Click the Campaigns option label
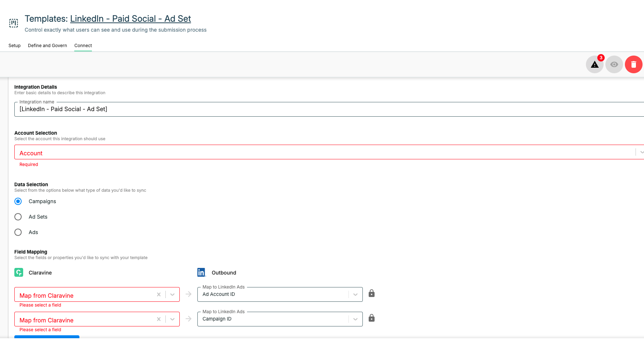This screenshot has width=644, height=343. coord(42,201)
